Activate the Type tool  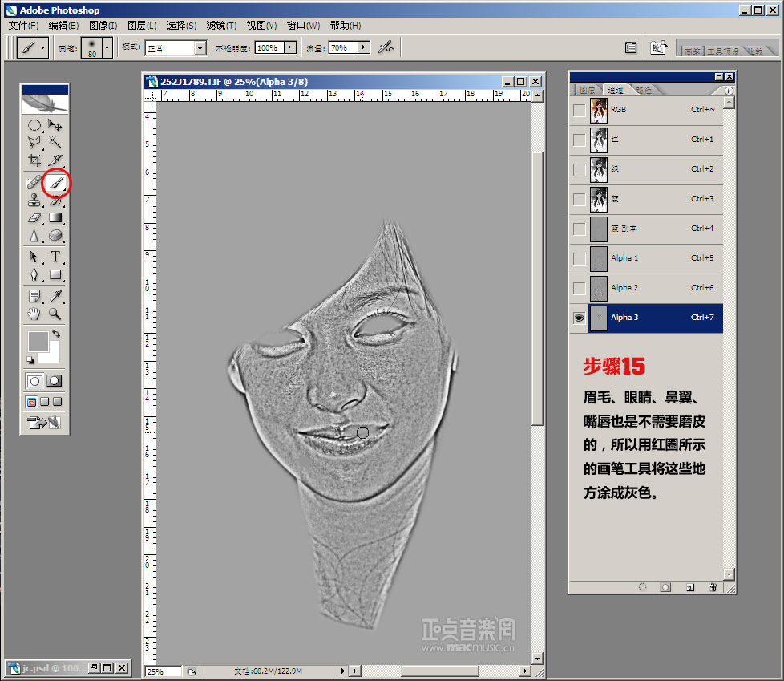coord(55,257)
